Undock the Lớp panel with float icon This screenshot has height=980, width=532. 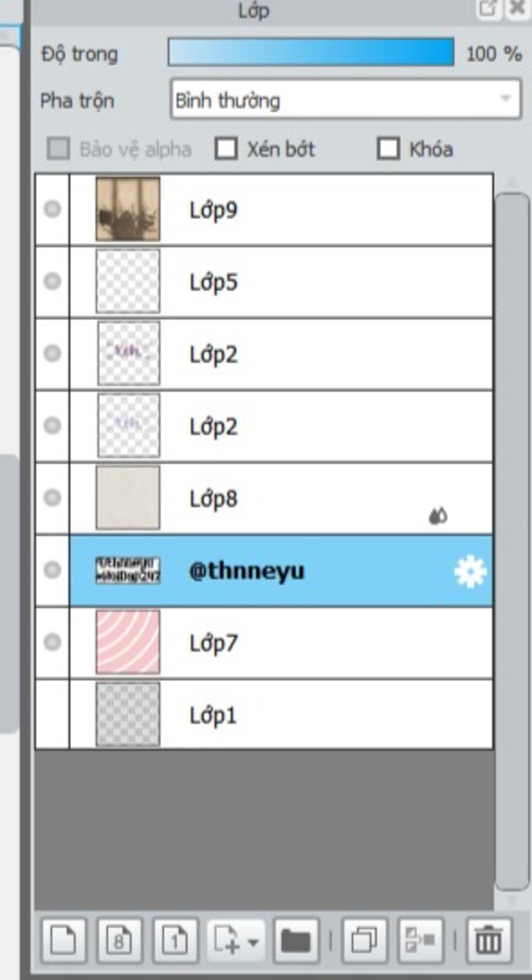coord(487,9)
